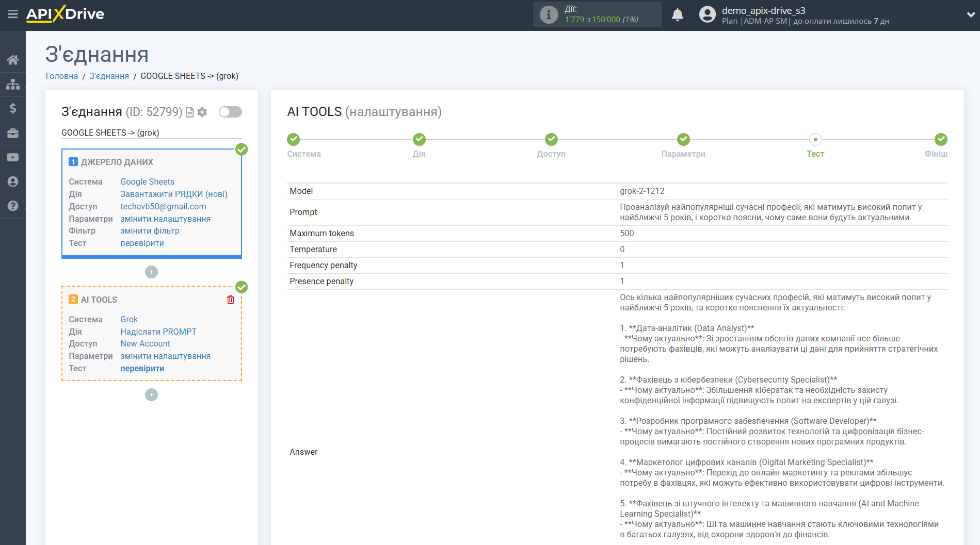Expand the account dropdown chevron
The width and height of the screenshot is (980, 545).
970,15
